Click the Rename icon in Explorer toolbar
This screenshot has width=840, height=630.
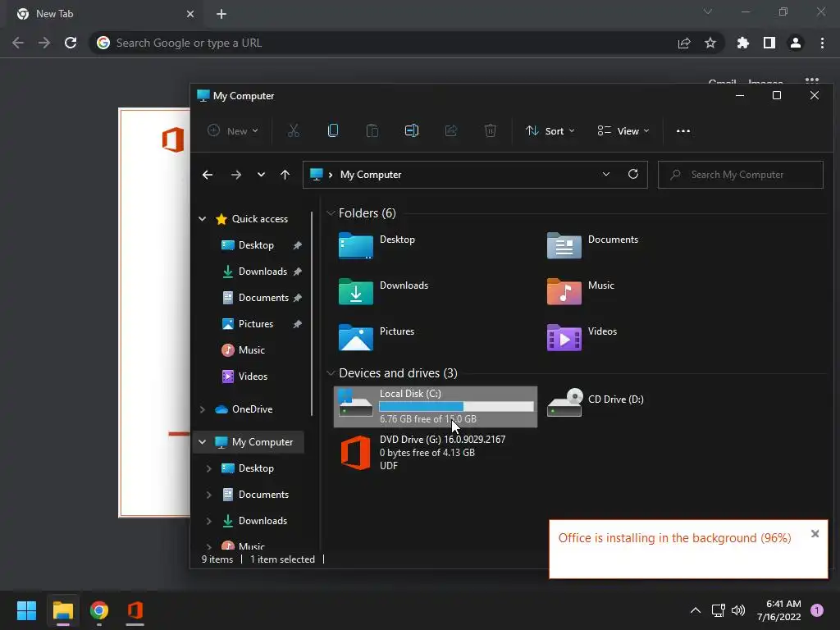coord(412,130)
